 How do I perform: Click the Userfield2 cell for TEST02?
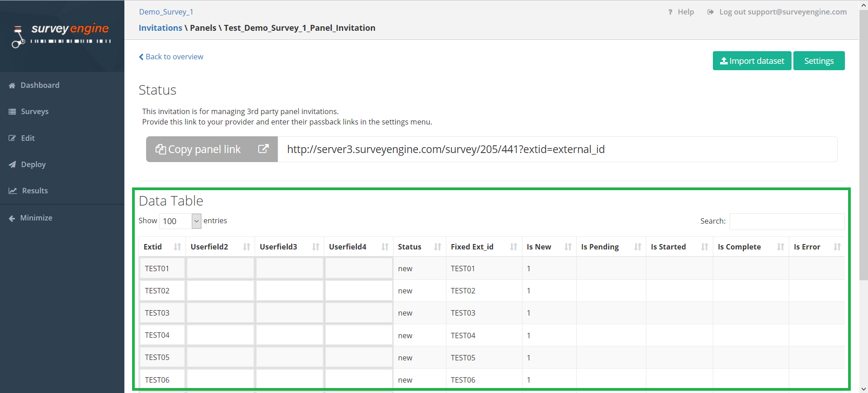point(220,291)
